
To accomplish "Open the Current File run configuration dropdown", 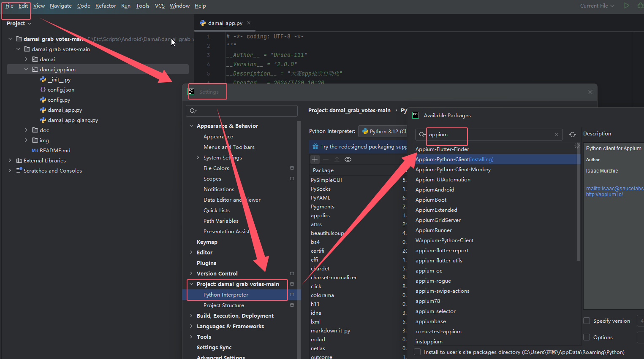I will click(x=597, y=5).
